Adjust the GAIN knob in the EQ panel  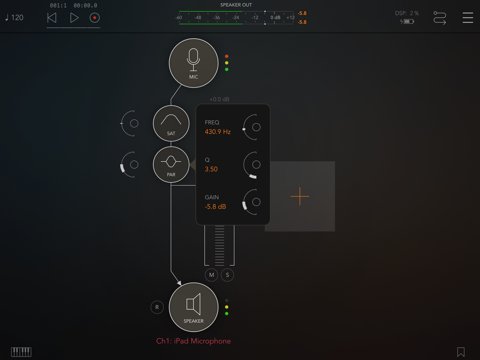[252, 202]
